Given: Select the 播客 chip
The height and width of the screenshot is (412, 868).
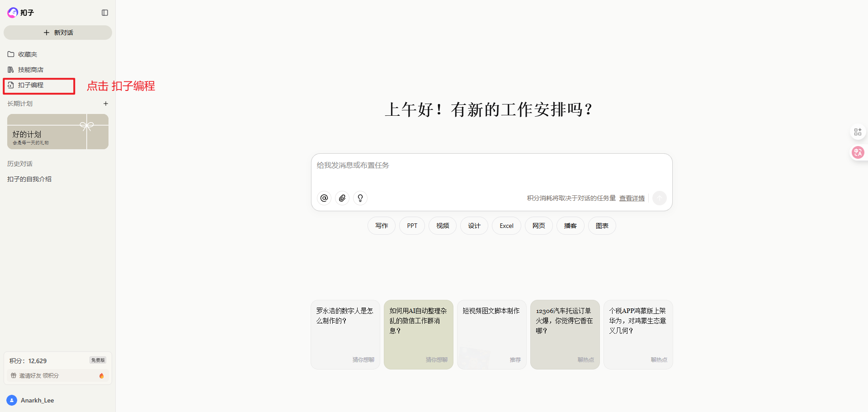Looking at the screenshot, I should pos(571,226).
